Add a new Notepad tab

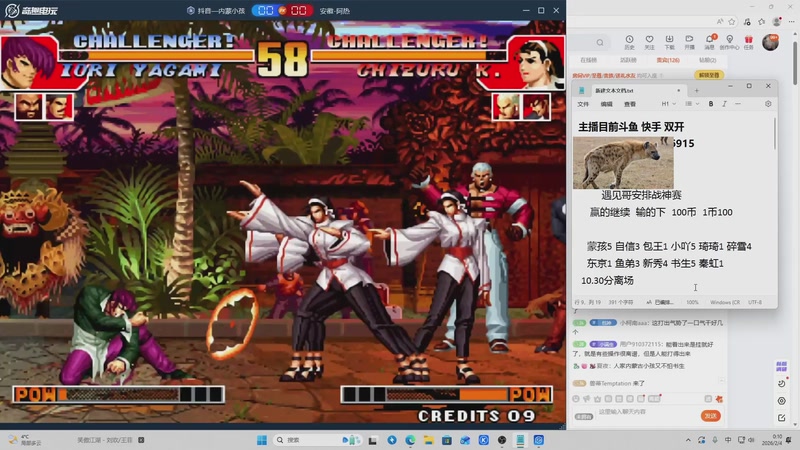tap(696, 90)
